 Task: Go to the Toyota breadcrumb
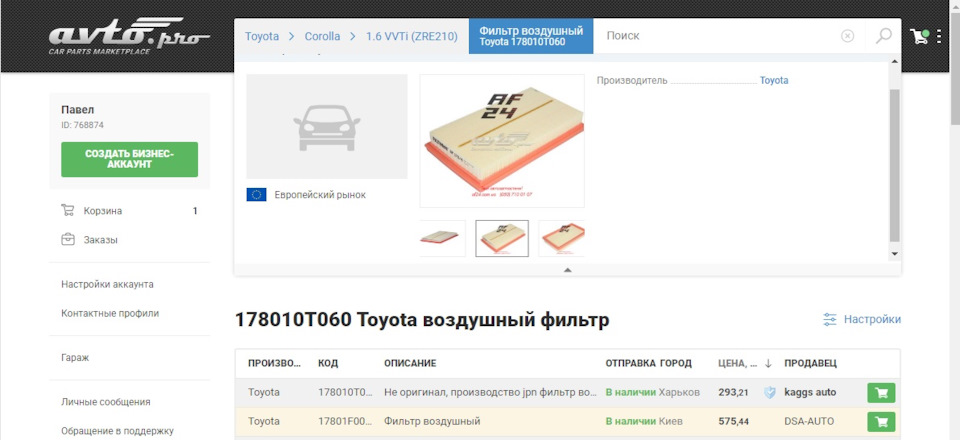(x=262, y=36)
